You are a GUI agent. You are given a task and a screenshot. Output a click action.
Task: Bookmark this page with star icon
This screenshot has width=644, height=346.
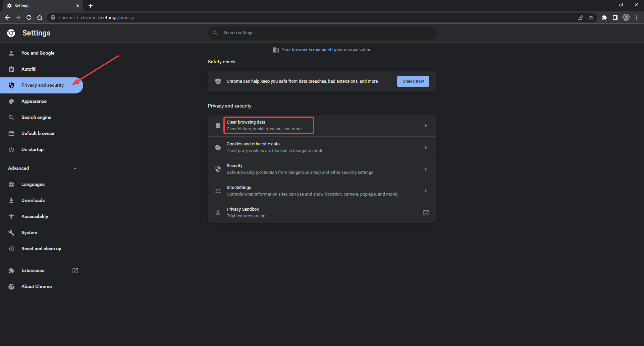(x=591, y=17)
